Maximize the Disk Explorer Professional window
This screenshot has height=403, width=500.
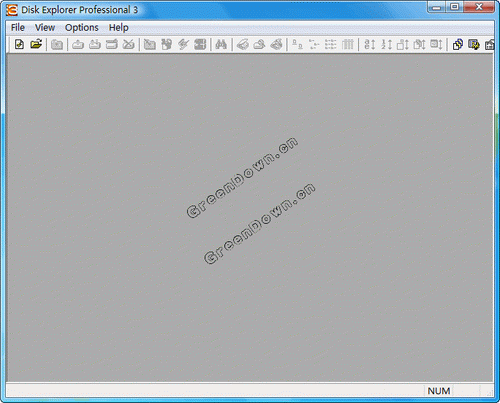(x=455, y=7)
